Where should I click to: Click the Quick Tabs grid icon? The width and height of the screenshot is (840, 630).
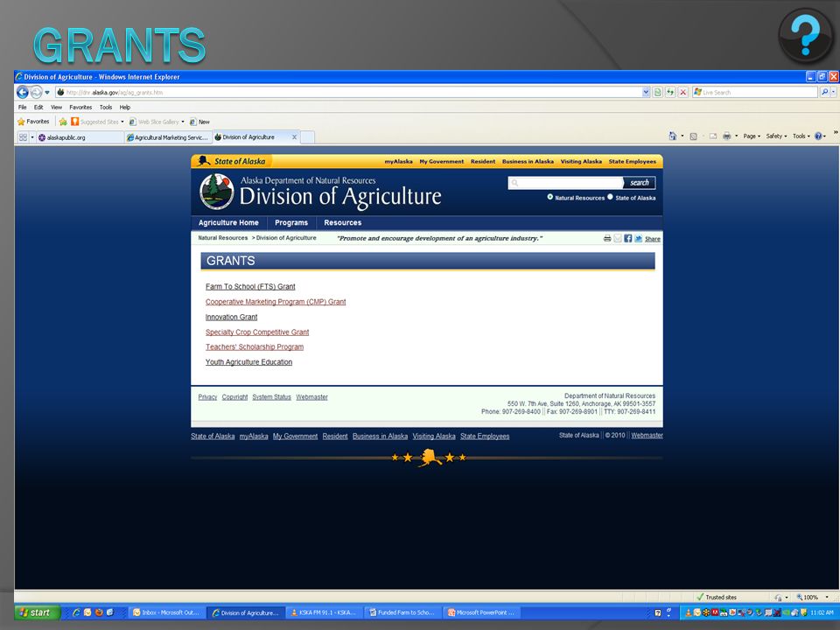point(23,137)
